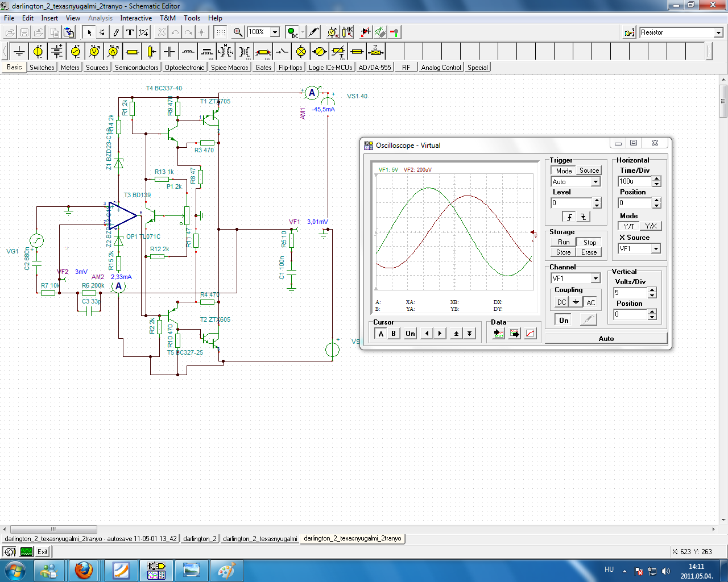Select the Text tool in toolbar

tap(130, 32)
